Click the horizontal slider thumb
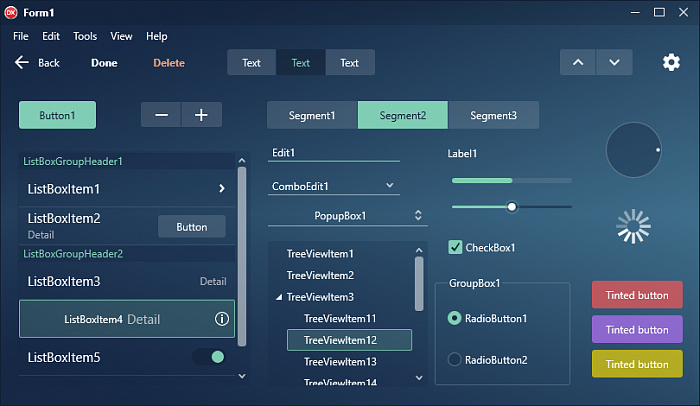Screen dimensions: 700x406 pyautogui.click(x=512, y=207)
